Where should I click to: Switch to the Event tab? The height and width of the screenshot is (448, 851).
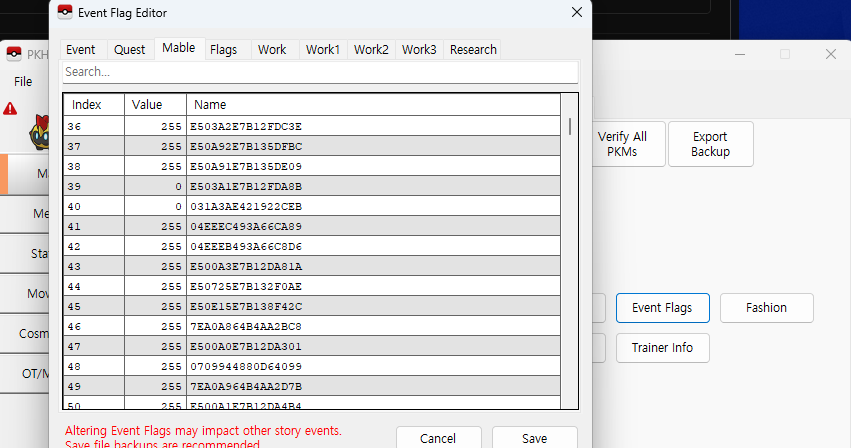point(81,50)
